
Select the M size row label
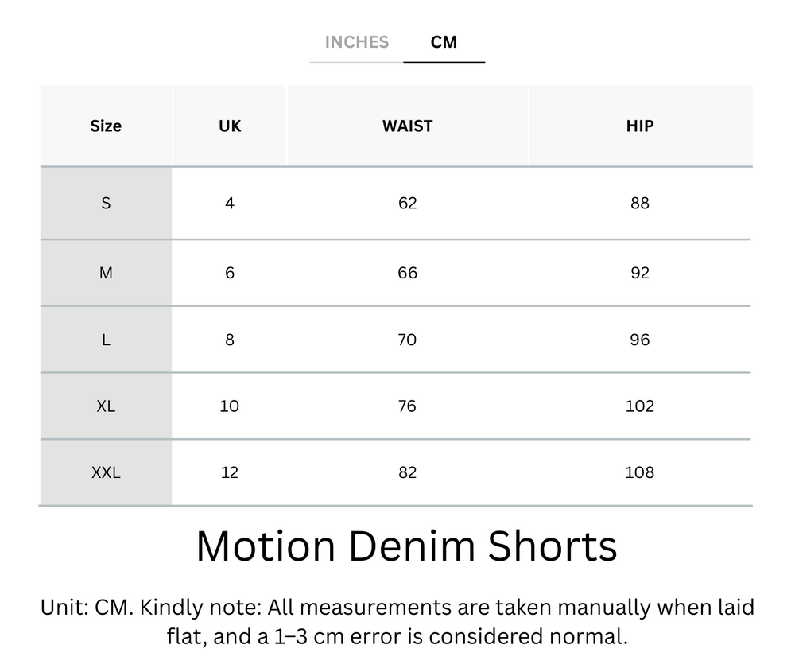point(106,273)
